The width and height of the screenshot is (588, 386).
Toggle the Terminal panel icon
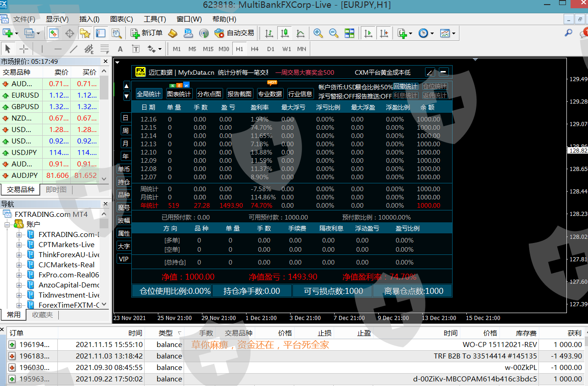tap(101, 33)
